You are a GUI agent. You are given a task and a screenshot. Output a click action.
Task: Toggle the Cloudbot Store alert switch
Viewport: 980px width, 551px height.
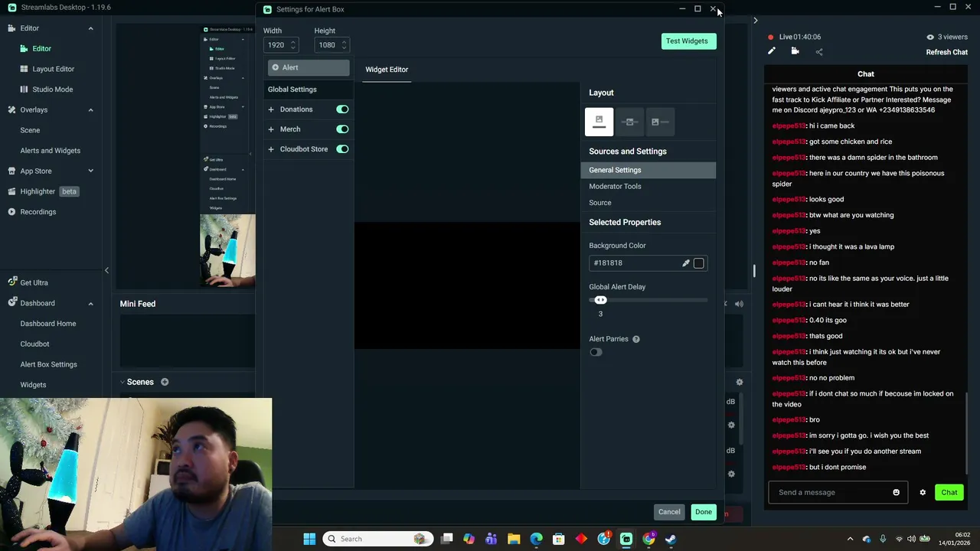coord(342,149)
